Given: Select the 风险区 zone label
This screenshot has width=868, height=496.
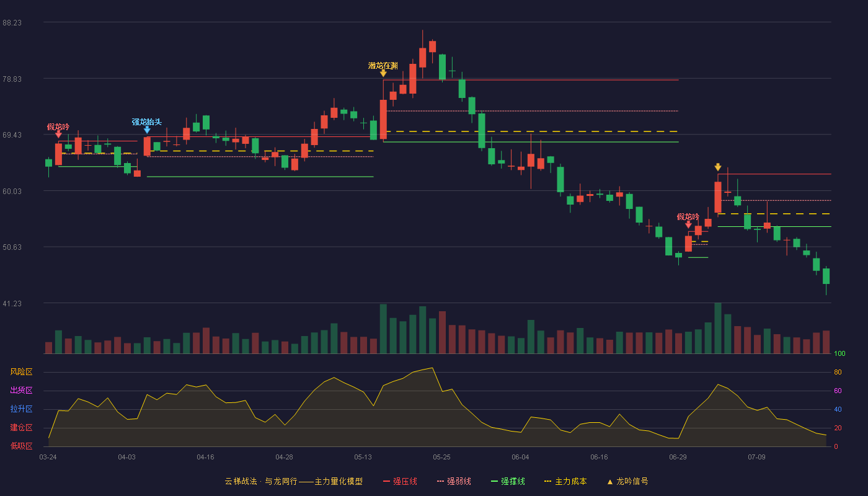Looking at the screenshot, I should pos(21,372).
